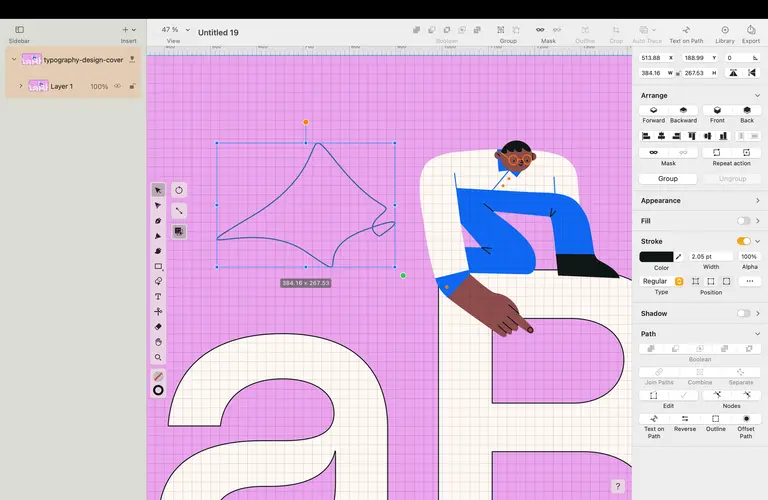Align objects to bottom edge
The image size is (768, 500).
pos(723,136)
